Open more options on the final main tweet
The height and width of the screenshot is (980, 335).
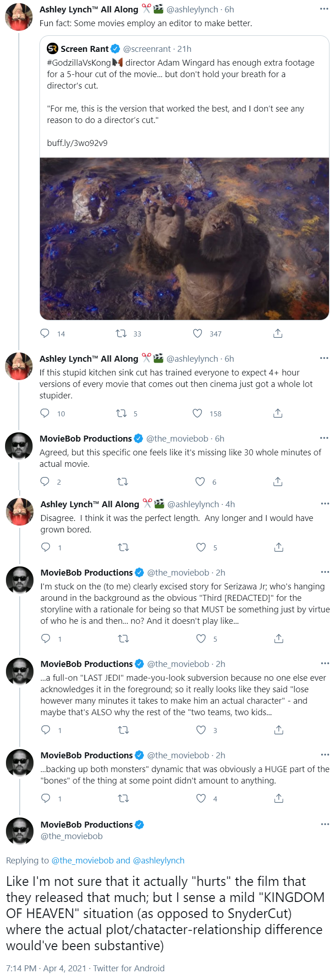pos(325,824)
